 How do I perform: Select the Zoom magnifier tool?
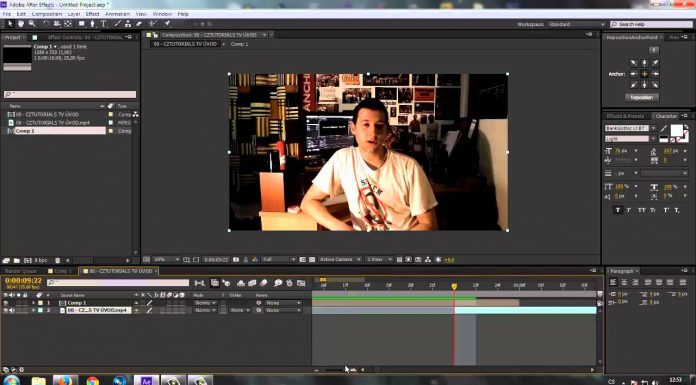point(32,24)
